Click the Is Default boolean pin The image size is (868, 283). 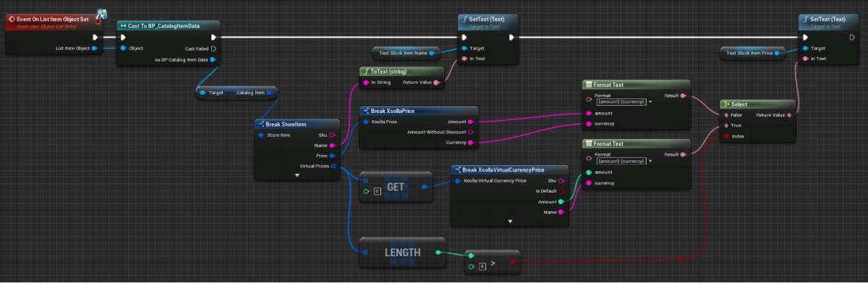pos(561,190)
